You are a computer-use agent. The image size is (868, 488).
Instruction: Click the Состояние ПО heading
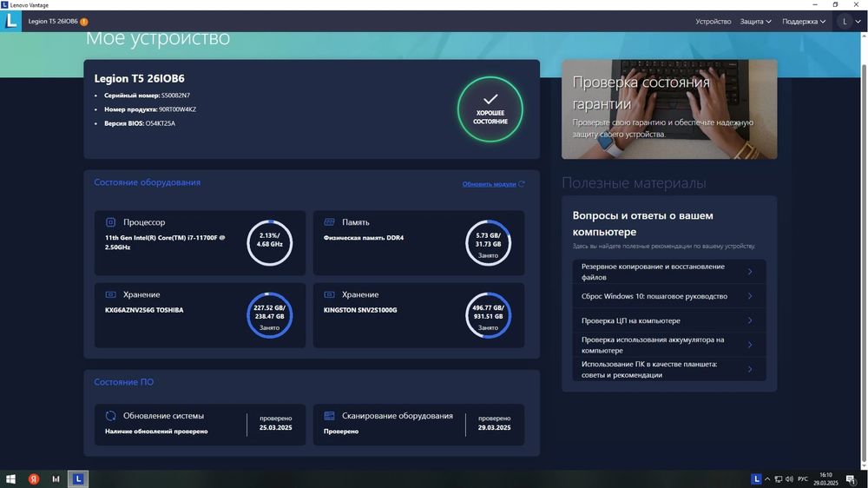click(124, 382)
